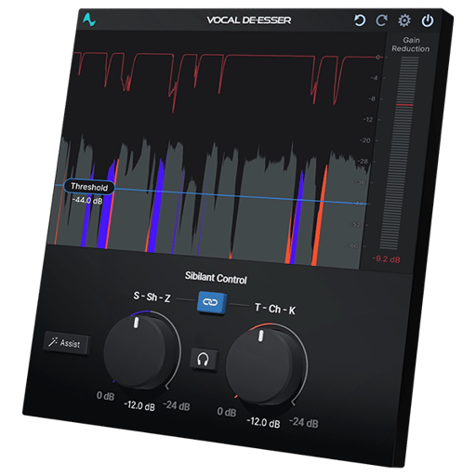Click the Redo arrow icon
This screenshot has width=476, height=476.
[x=381, y=20]
